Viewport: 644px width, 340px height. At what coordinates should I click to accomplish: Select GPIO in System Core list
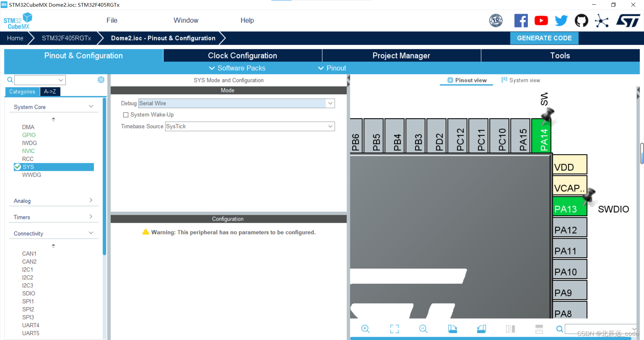click(x=29, y=135)
